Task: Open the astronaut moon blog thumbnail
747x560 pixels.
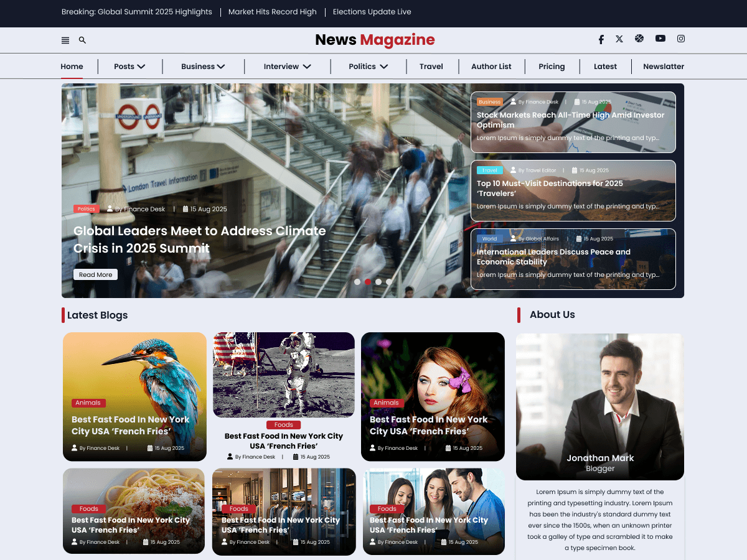Action: (284, 375)
